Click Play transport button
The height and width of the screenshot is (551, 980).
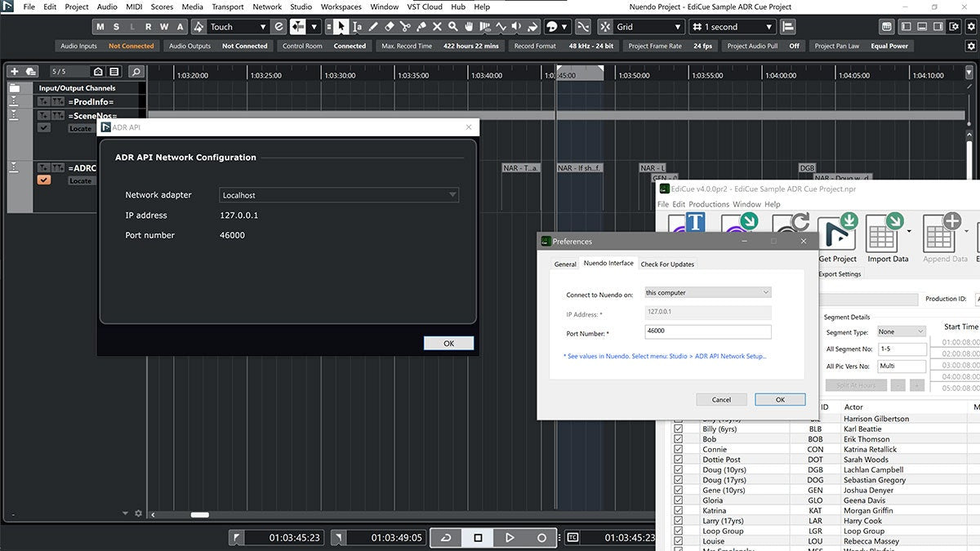coord(510,538)
